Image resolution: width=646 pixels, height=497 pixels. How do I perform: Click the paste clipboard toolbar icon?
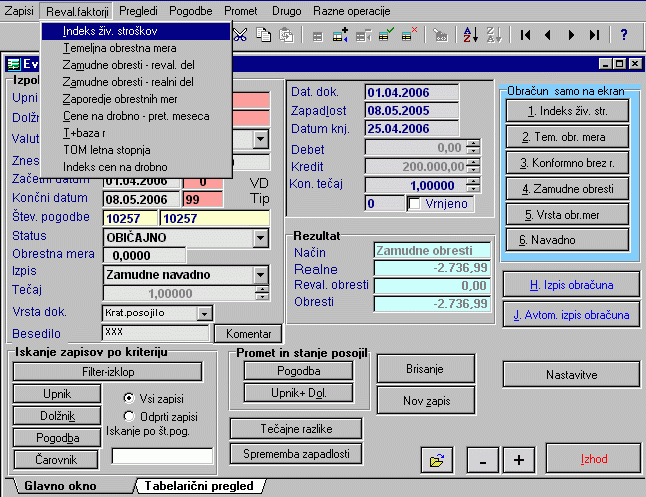[286, 35]
